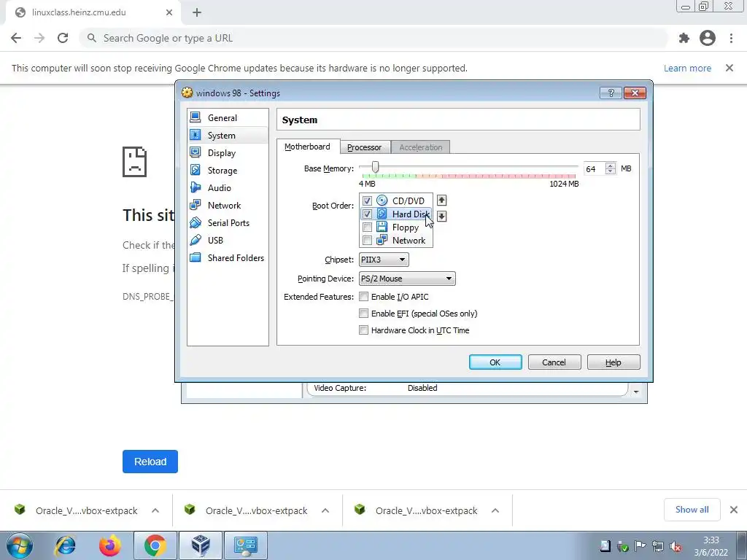Open the Network settings category

pos(228,205)
